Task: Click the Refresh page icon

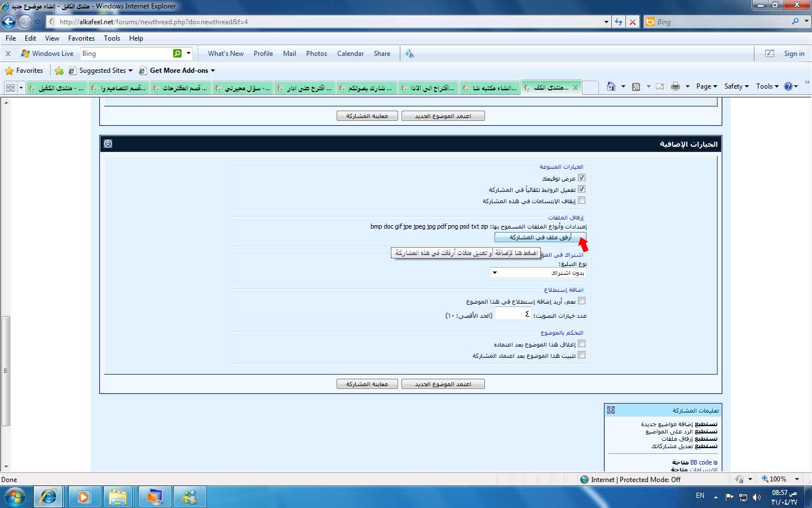Action: coord(619,22)
